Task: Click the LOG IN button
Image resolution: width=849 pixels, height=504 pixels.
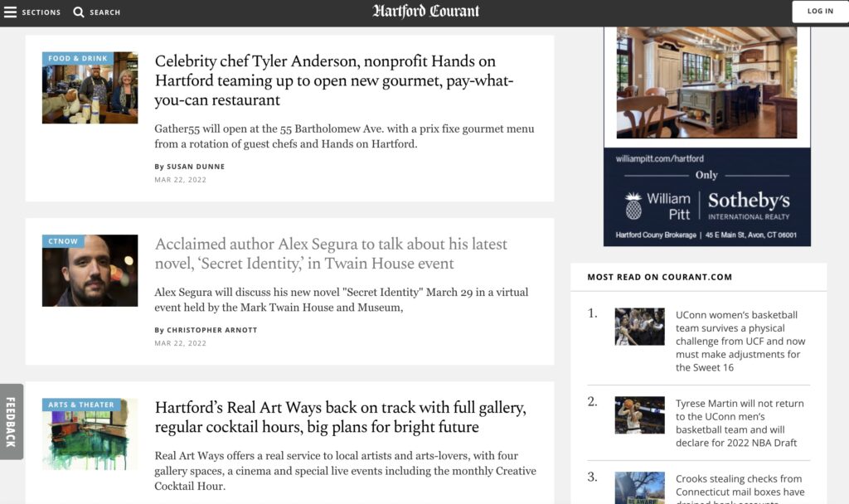Action: pos(820,11)
